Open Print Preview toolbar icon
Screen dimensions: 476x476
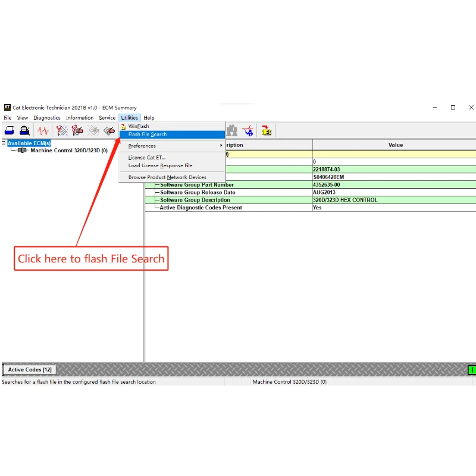pyautogui.click(x=24, y=131)
